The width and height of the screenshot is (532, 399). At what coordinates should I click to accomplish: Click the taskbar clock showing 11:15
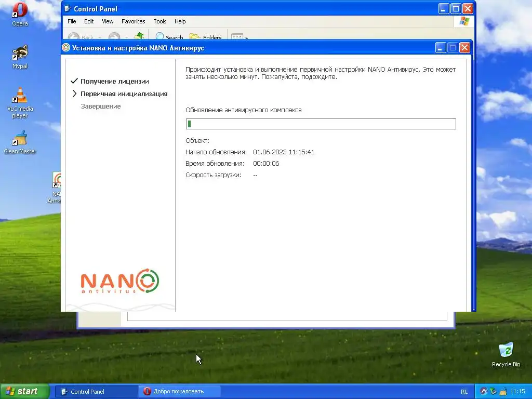518,392
